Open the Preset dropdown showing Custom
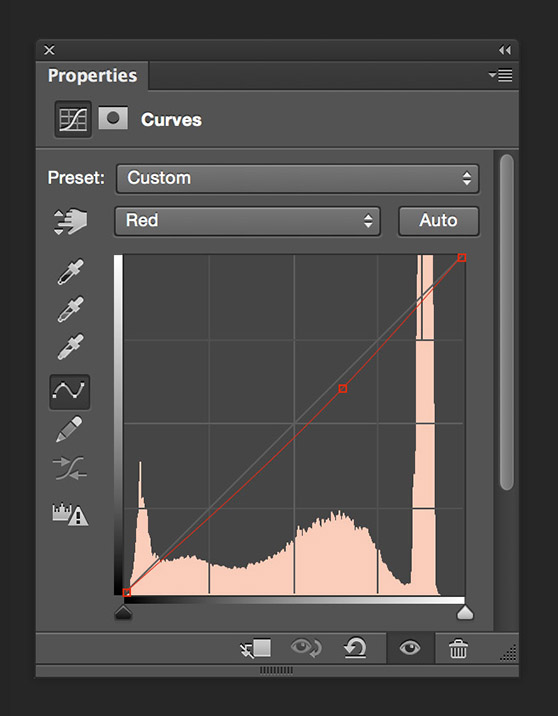 [x=297, y=179]
